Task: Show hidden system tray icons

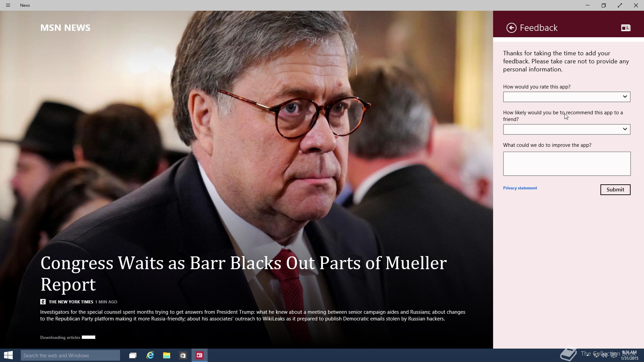Action: 587,355
